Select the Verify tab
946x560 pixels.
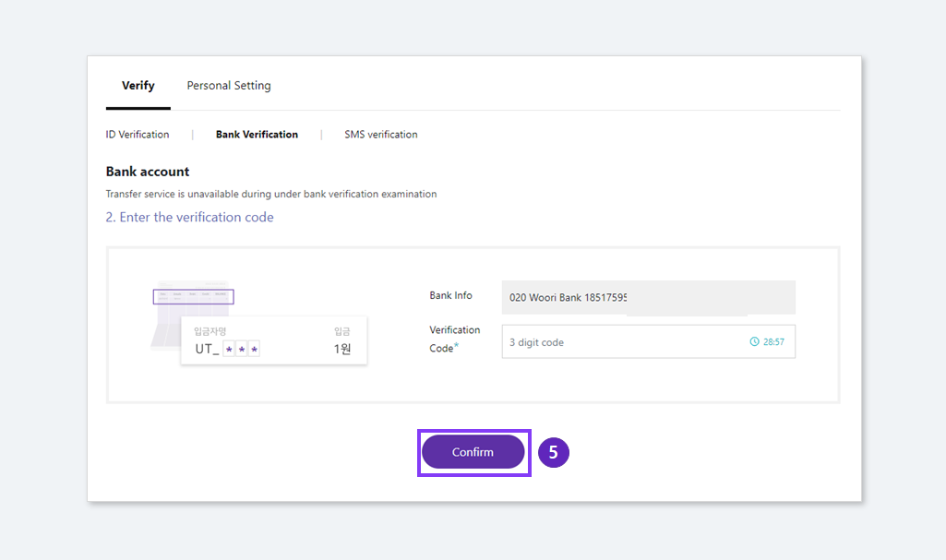tap(138, 85)
